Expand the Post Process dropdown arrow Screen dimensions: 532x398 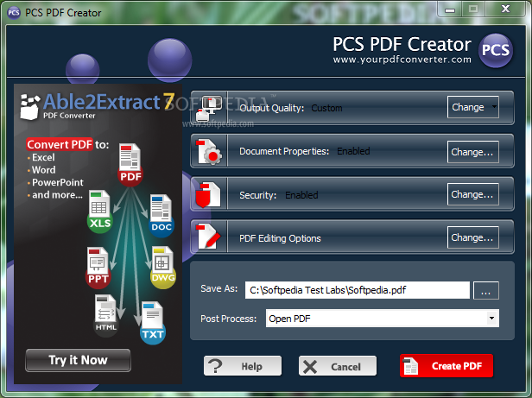pos(491,319)
